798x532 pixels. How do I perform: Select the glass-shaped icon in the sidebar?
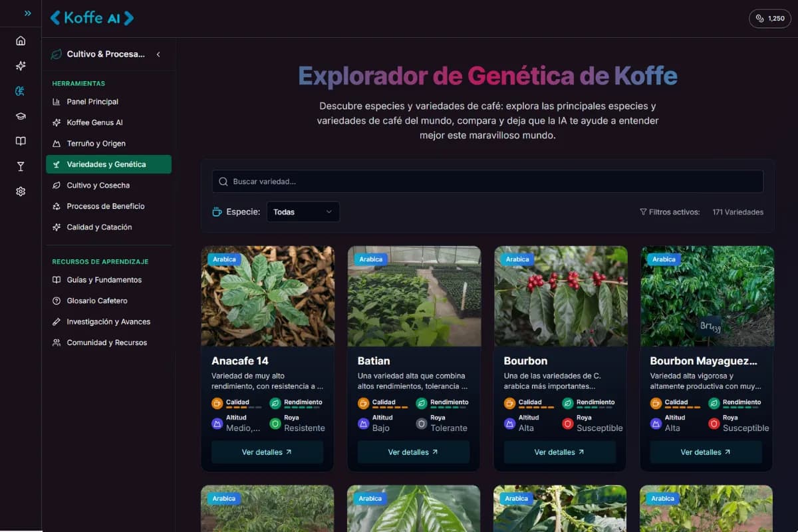(x=21, y=166)
